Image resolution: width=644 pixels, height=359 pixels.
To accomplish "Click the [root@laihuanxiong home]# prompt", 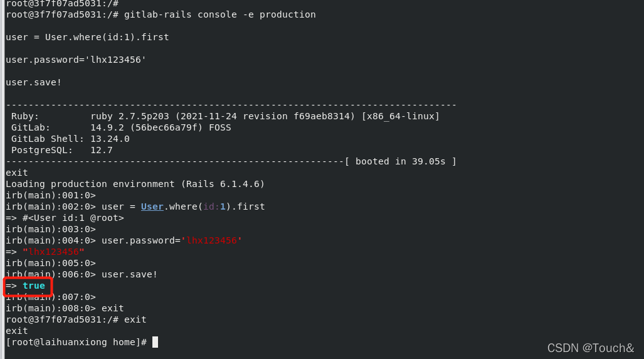I will pos(76,342).
